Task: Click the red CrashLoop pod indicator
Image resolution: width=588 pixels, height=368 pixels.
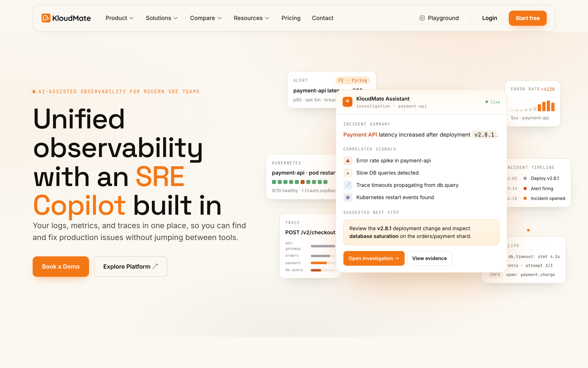Action: (303, 182)
